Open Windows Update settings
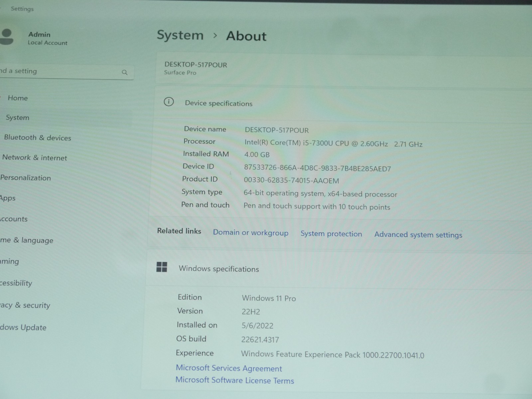 point(23,327)
